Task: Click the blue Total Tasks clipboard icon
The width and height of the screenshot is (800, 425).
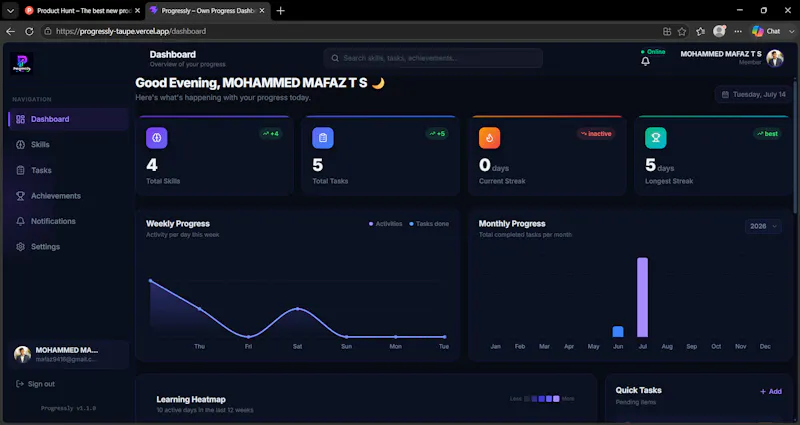Action: (323, 138)
